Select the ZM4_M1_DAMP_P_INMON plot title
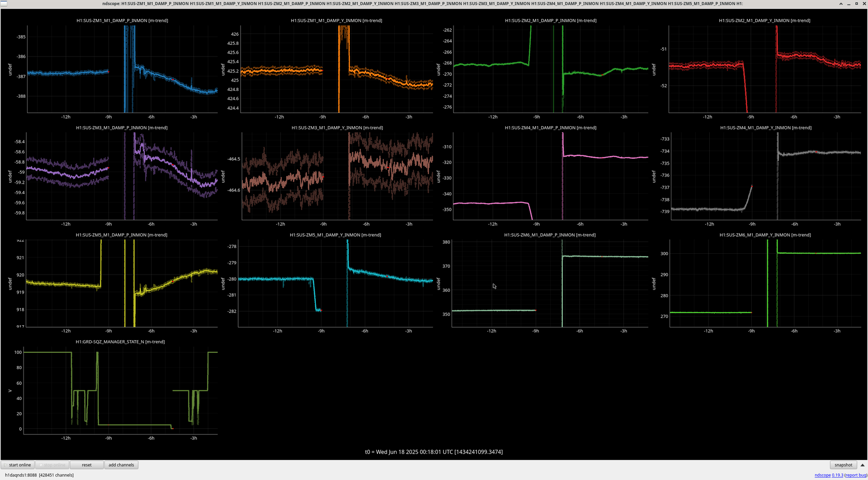Viewport: 868px width, 480px height. coord(551,128)
